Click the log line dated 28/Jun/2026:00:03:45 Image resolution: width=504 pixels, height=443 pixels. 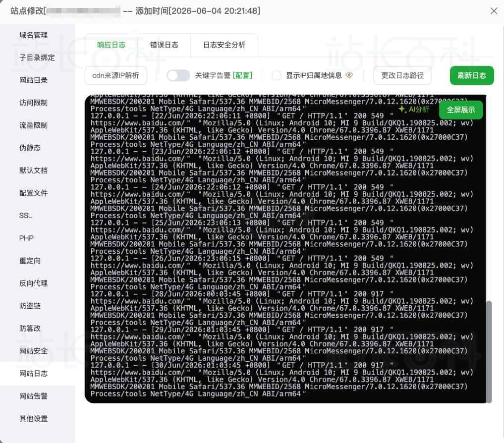(242, 294)
